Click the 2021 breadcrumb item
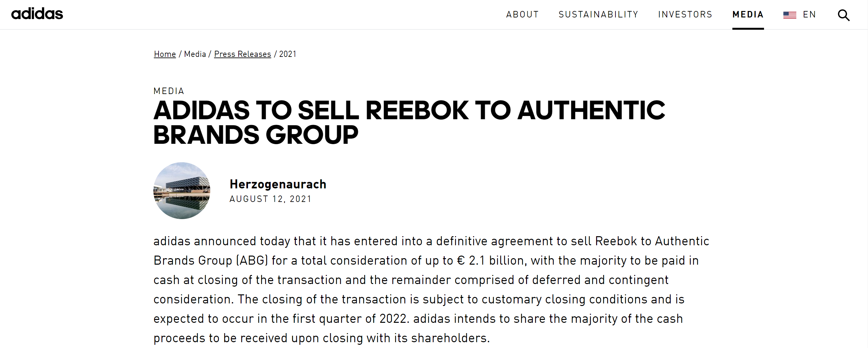The width and height of the screenshot is (868, 348). click(x=287, y=54)
